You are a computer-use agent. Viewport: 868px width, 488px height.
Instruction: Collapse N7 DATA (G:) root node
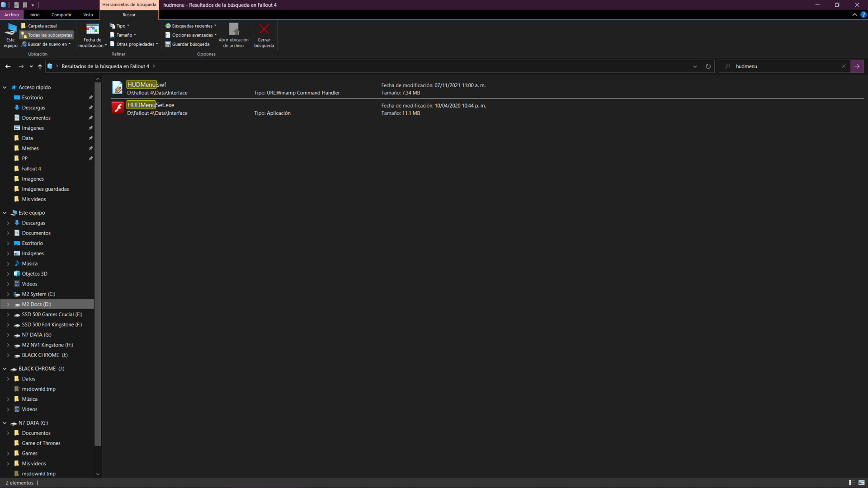click(x=5, y=423)
